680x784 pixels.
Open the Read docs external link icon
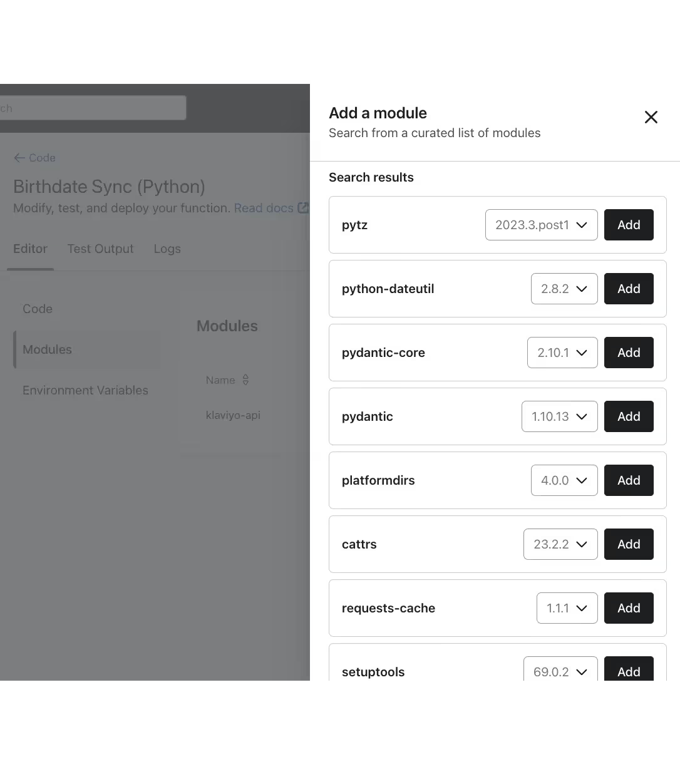(x=303, y=208)
